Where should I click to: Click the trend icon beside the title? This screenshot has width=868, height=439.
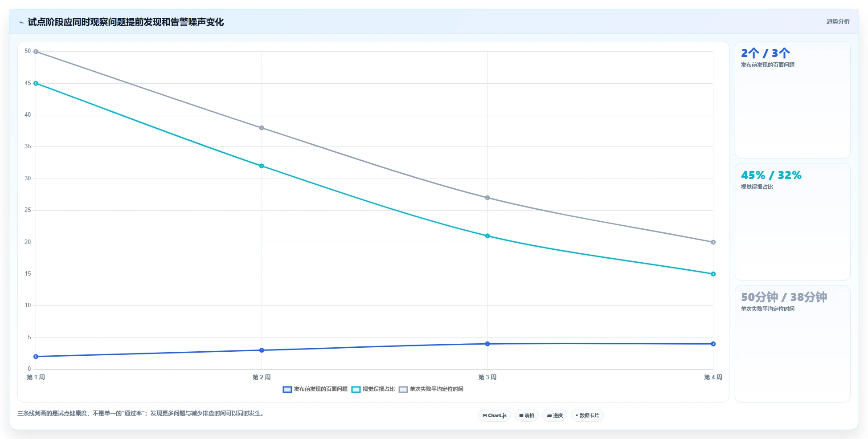tap(21, 22)
